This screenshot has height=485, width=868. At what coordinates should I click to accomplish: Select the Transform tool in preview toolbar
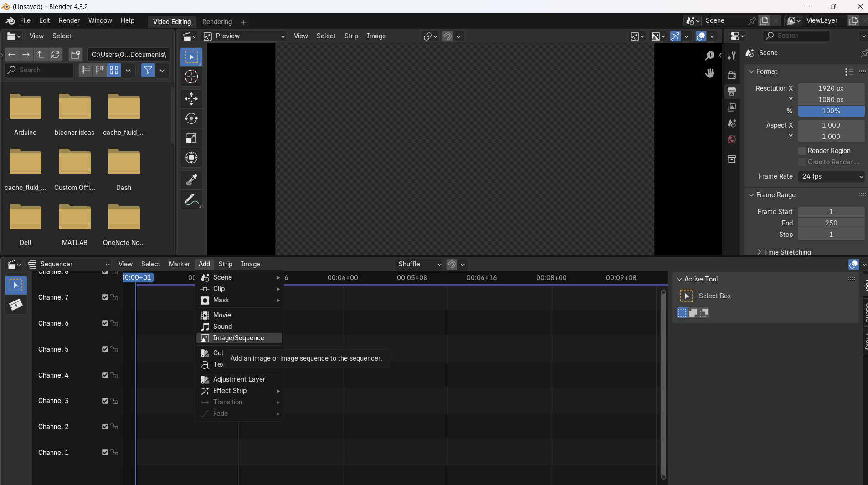[x=191, y=158]
